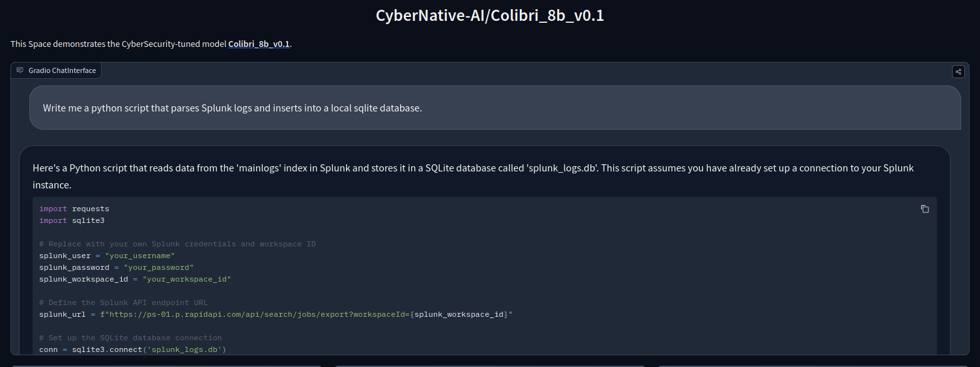Click the 'import sqlite3' code line
The height and width of the screenshot is (367, 980).
72,221
